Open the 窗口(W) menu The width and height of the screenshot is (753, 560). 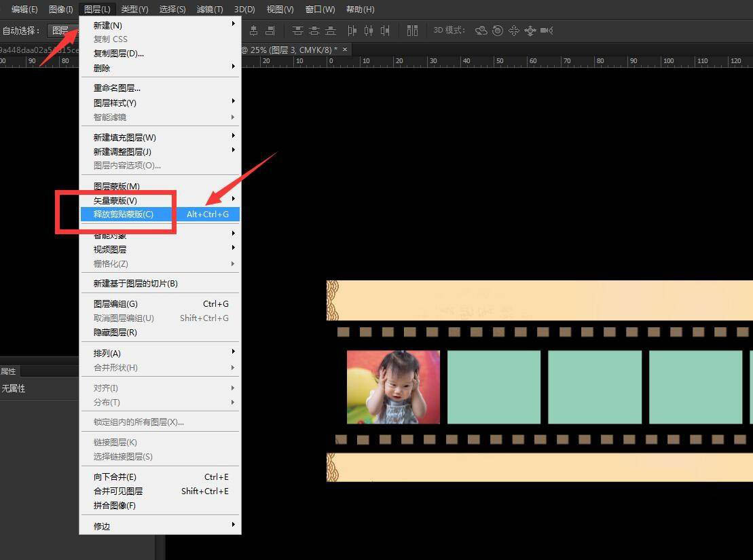(320, 9)
